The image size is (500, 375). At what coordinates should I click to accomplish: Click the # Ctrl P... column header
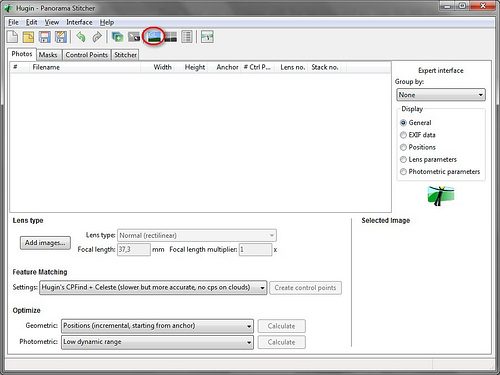pyautogui.click(x=257, y=67)
